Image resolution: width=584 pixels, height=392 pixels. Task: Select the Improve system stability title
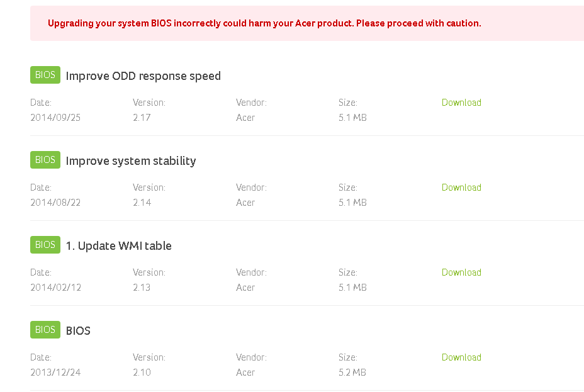pos(131,161)
